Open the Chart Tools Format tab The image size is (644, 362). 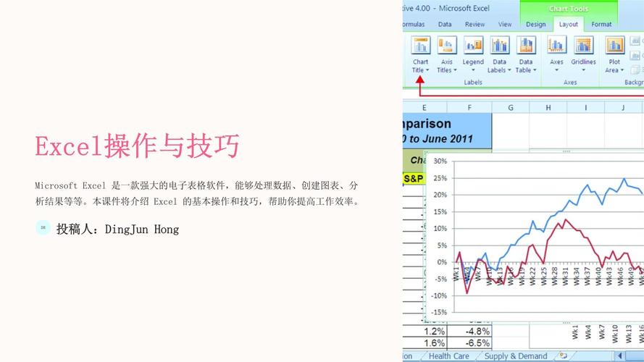tap(601, 24)
